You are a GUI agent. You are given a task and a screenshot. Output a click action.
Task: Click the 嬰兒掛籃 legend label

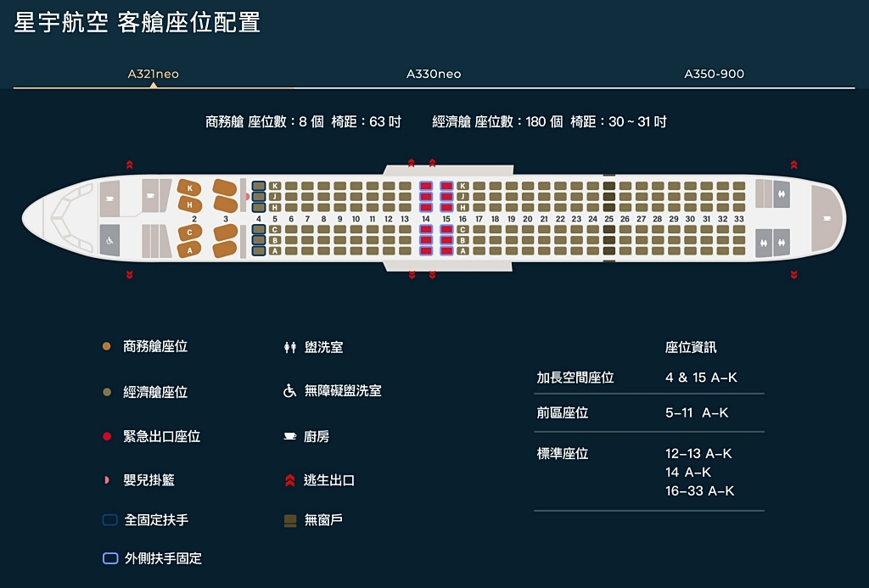click(149, 480)
